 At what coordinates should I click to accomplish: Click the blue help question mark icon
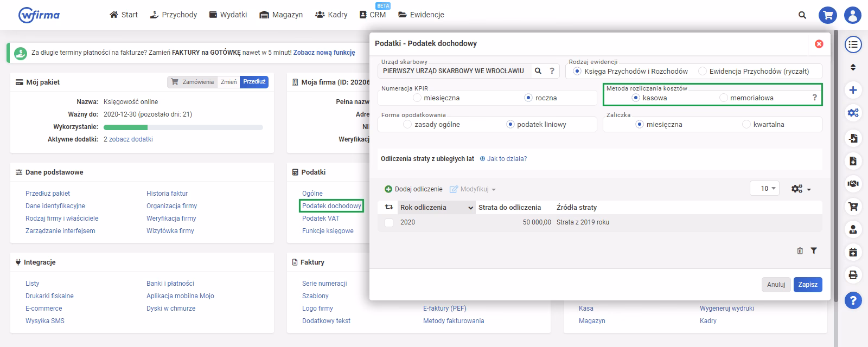point(853,300)
